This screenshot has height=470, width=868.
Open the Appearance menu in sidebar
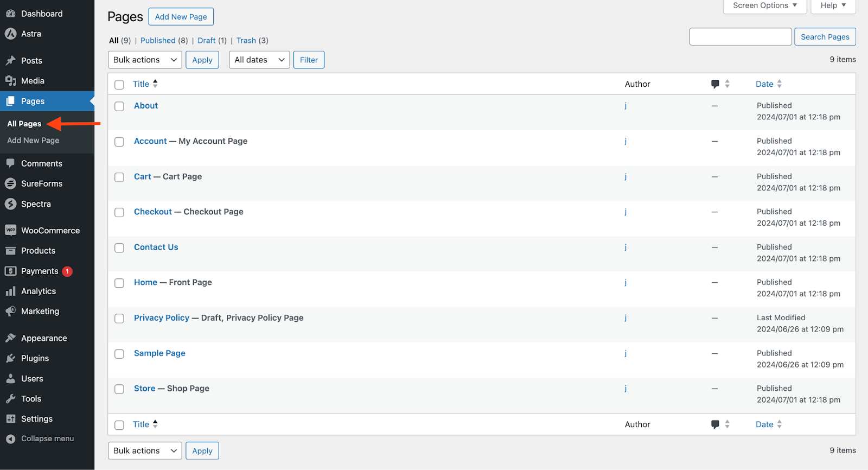pyautogui.click(x=44, y=338)
